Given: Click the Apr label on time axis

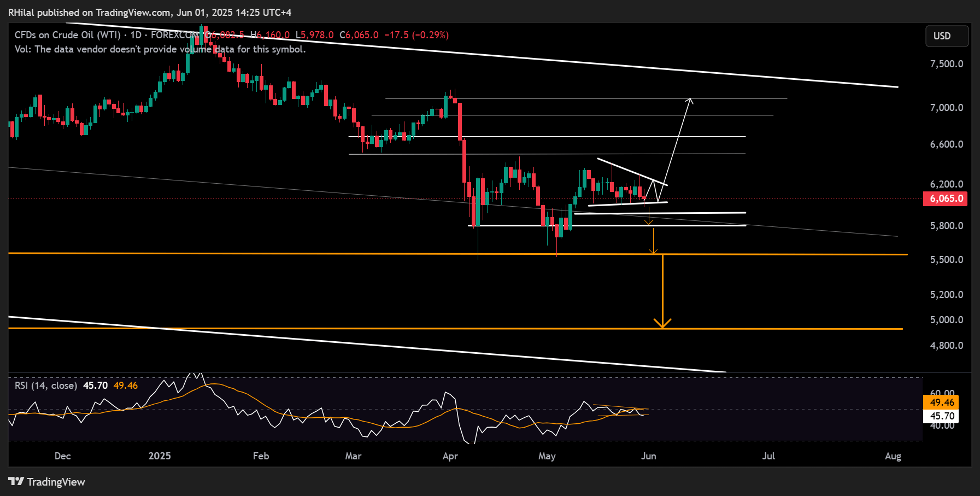Looking at the screenshot, I should tap(450, 456).
